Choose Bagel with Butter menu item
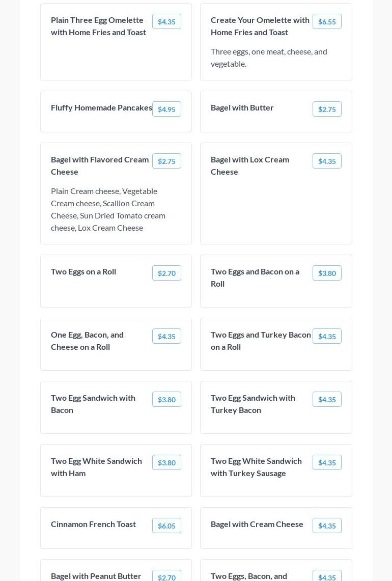392x581 pixels. [x=242, y=108]
